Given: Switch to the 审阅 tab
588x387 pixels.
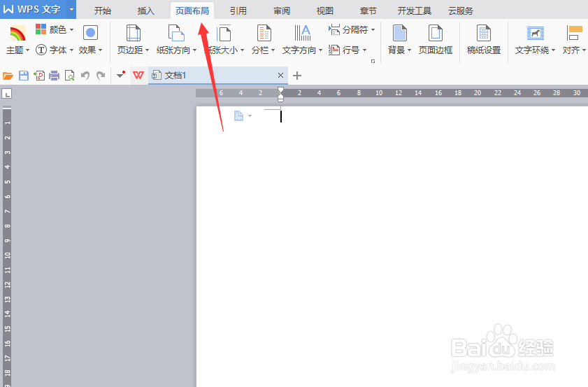Looking at the screenshot, I should (282, 11).
